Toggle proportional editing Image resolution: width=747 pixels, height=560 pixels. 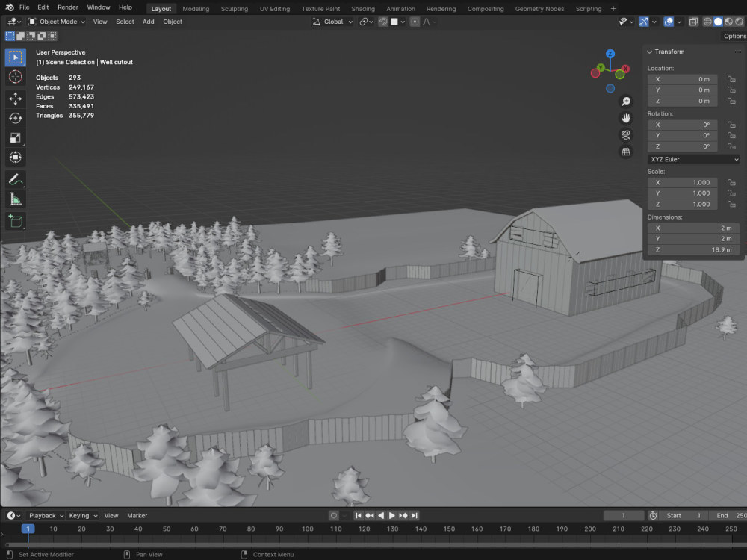415,22
